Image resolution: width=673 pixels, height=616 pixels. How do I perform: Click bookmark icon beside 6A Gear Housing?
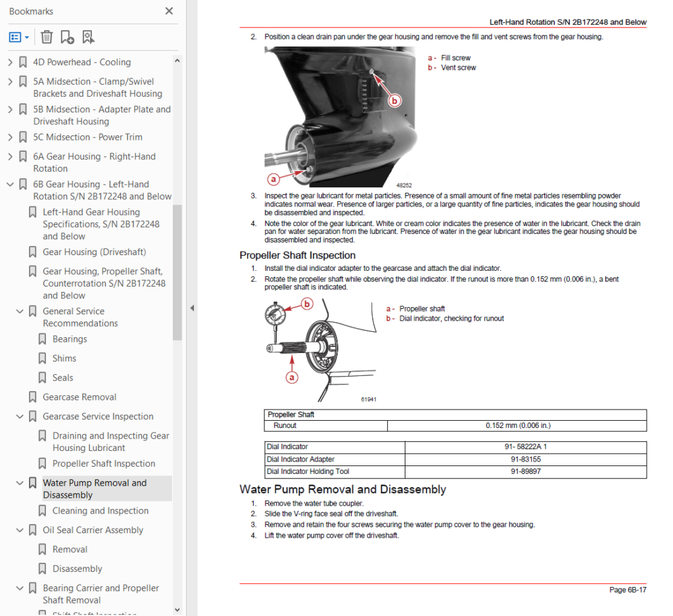click(x=23, y=156)
